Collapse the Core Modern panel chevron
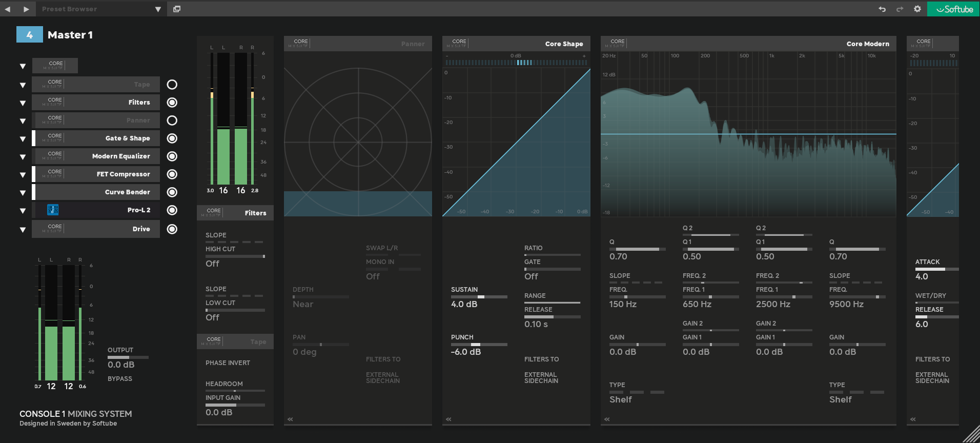 pos(607,419)
